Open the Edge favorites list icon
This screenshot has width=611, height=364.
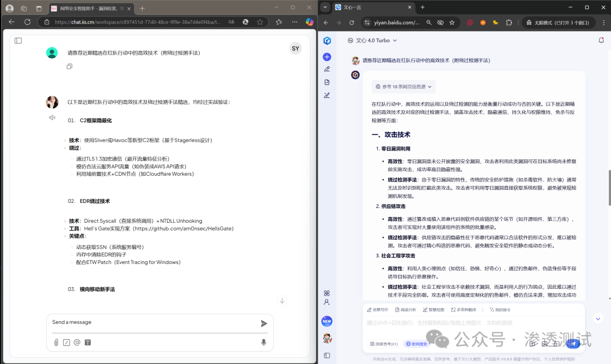click(279, 22)
